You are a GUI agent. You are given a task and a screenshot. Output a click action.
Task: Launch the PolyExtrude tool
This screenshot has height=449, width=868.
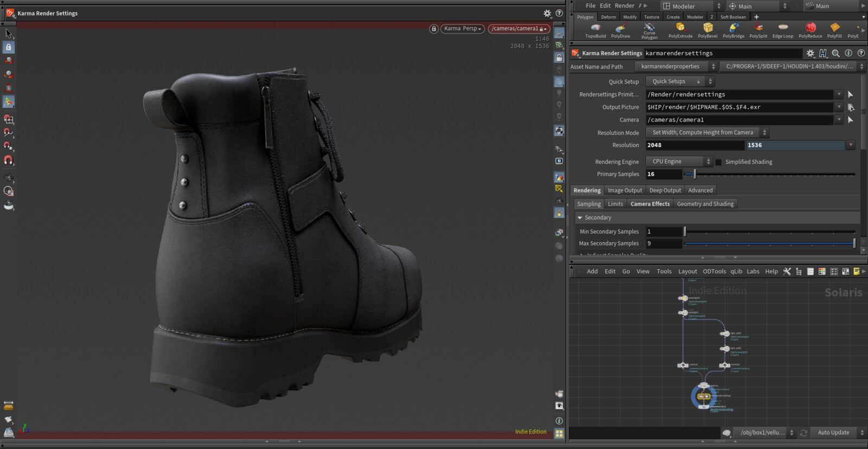(680, 30)
